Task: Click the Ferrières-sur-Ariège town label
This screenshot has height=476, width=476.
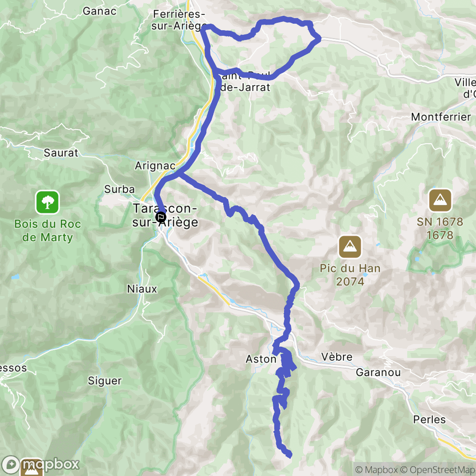Action: (179, 20)
